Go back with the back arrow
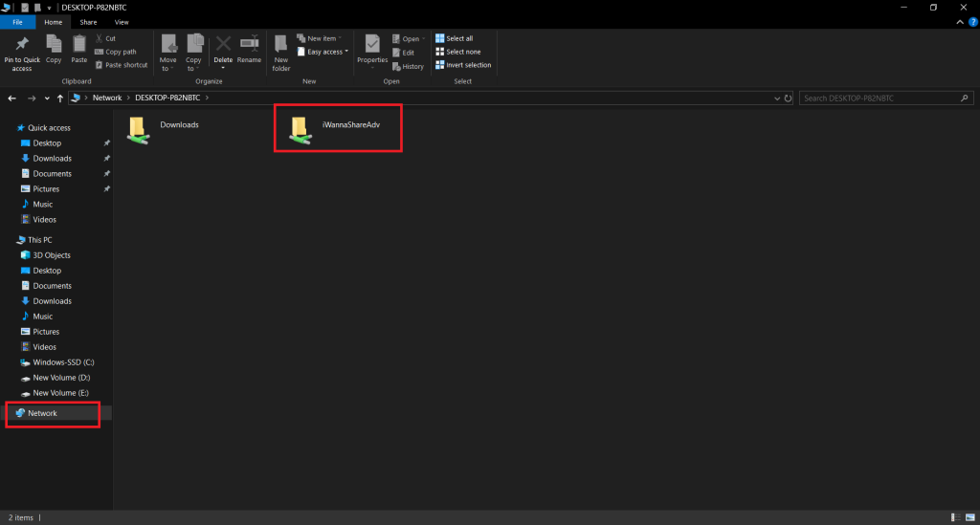The image size is (980, 525). [x=11, y=98]
